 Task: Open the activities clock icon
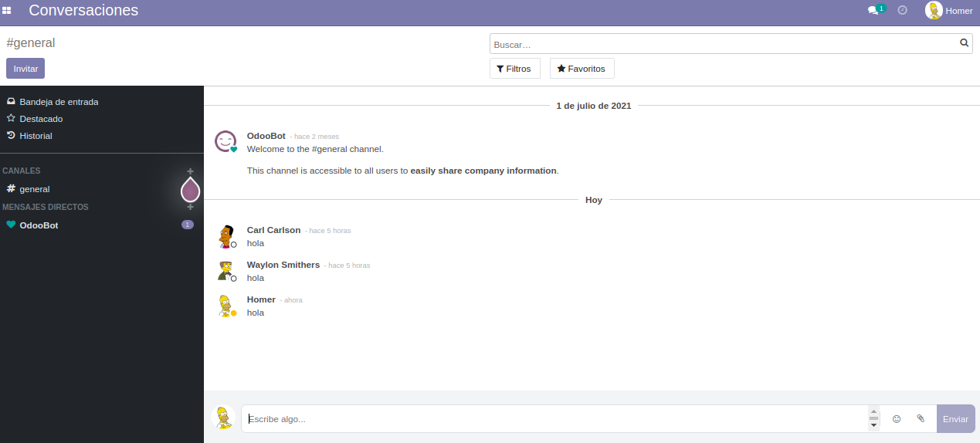tap(902, 11)
